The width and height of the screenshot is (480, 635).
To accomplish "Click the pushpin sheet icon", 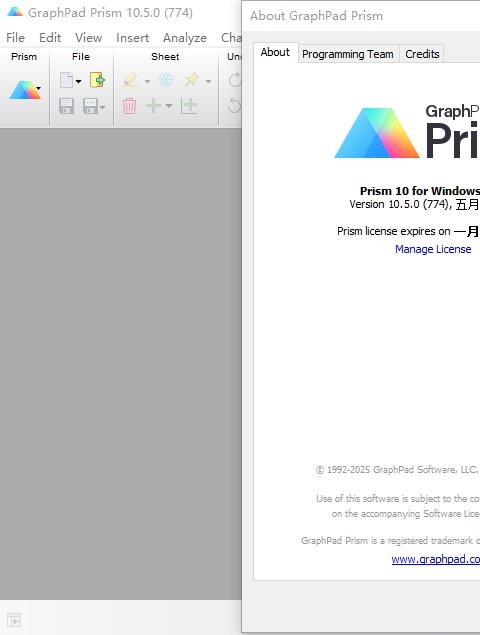I will coord(191,80).
